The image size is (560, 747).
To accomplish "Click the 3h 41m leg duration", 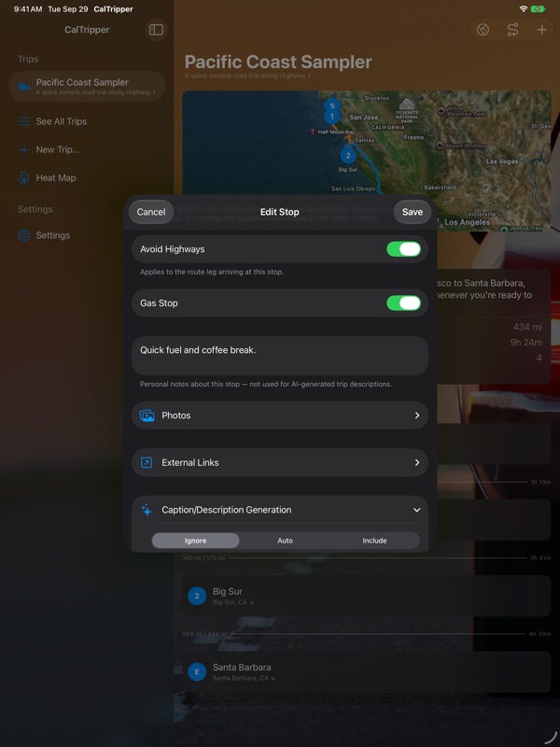I will point(540,557).
